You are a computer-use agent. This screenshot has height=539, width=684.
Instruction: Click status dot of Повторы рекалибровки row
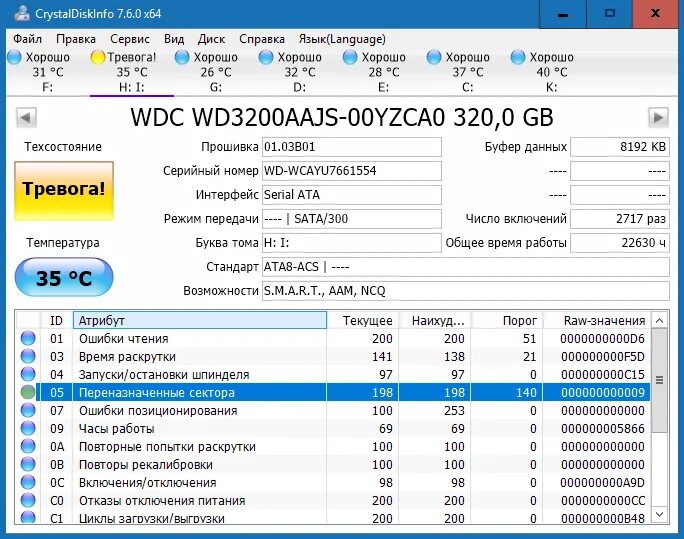coord(28,464)
